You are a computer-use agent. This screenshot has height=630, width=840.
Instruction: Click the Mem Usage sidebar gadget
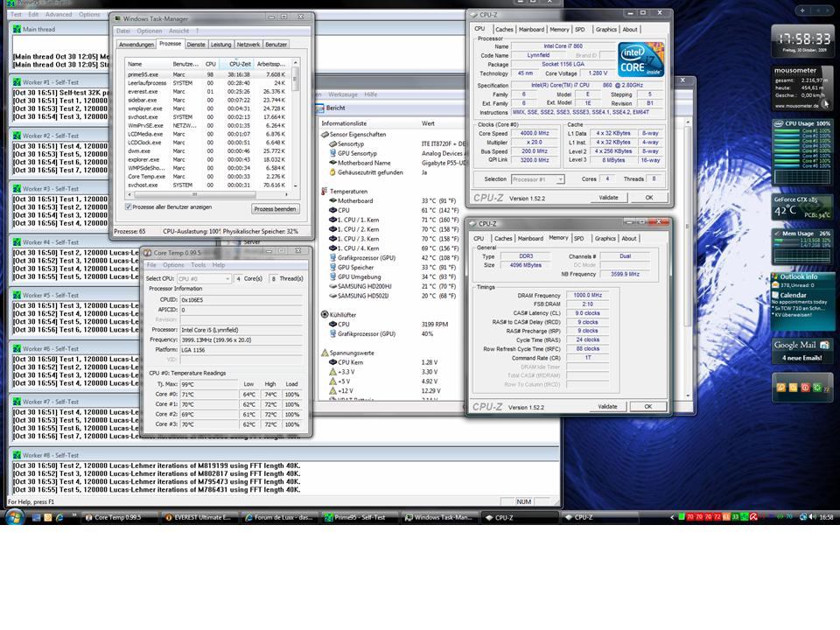coord(802,246)
